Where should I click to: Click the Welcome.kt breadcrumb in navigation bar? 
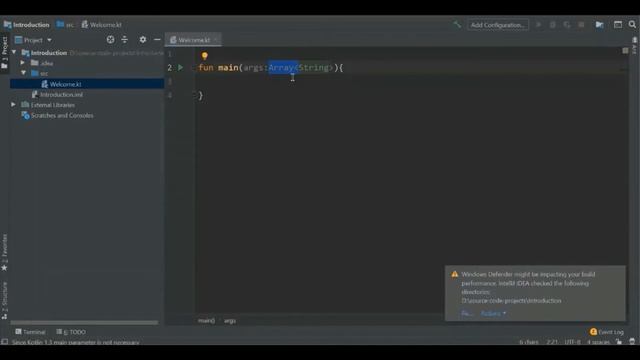[x=101, y=25]
